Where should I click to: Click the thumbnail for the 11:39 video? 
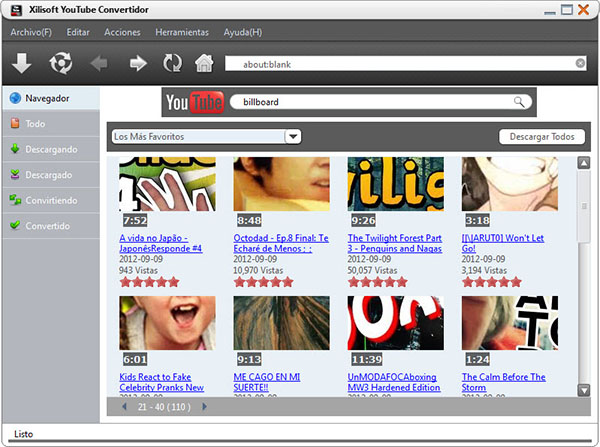point(396,323)
